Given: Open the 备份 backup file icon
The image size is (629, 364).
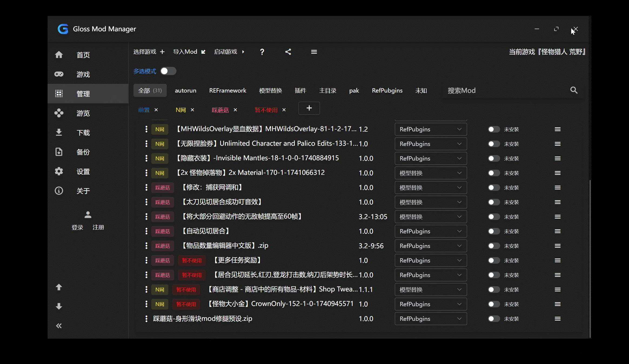Looking at the screenshot, I should pos(59,152).
